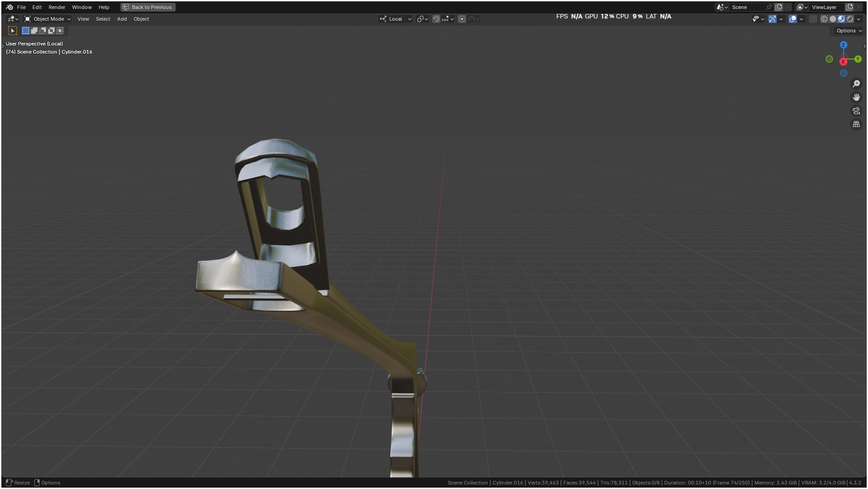The image size is (868, 489).
Task: Toggle viewport gizmos display
Action: [x=772, y=19]
